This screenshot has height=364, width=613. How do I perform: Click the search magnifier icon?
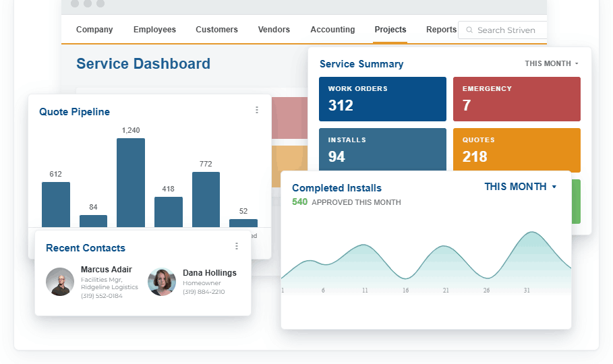click(x=469, y=30)
